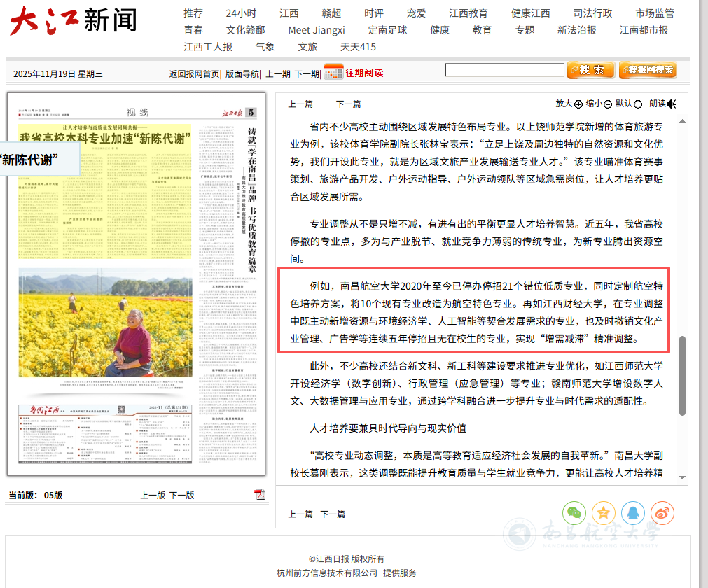This screenshot has height=588, width=708.
Task: Go to next issue via 下一期
Action: (x=307, y=73)
